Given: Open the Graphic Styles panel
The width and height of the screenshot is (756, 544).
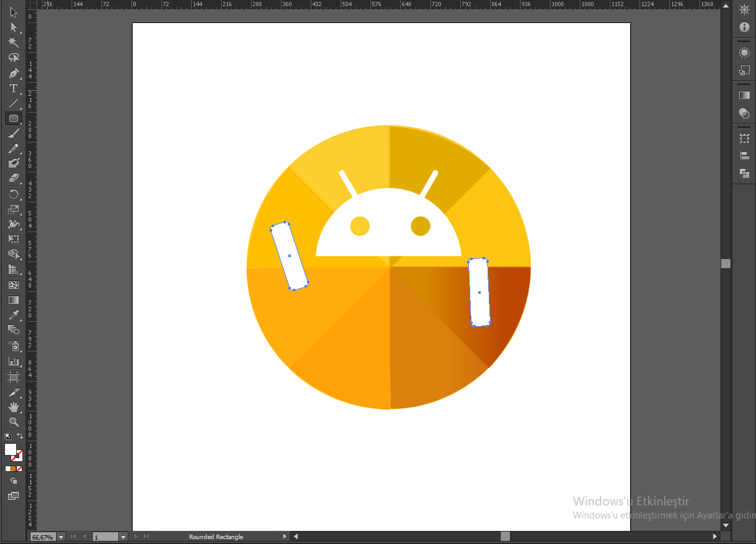Looking at the screenshot, I should click(744, 70).
